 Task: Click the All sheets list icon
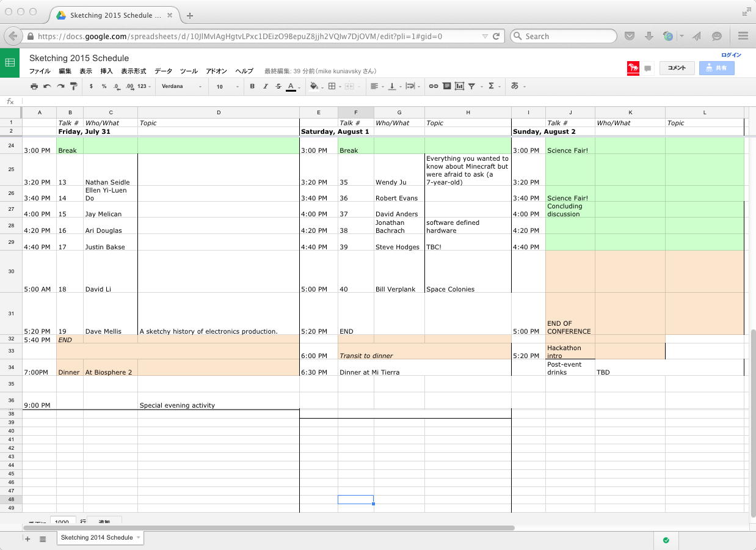pos(43,538)
